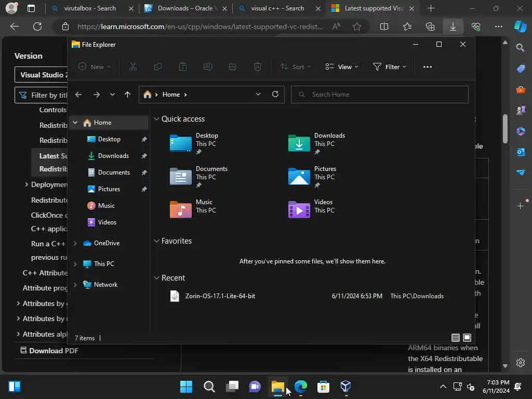The width and height of the screenshot is (532, 399).
Task: Open Read aloud icon in address bar
Action: (336, 26)
